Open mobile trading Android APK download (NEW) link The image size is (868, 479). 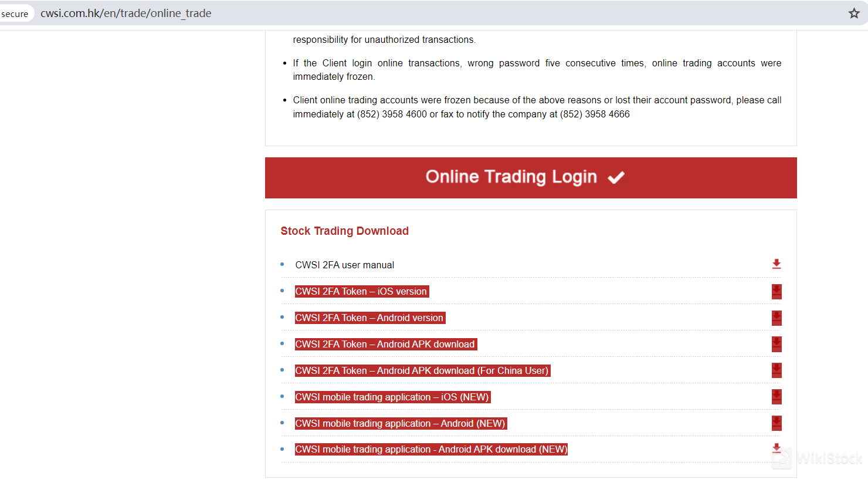[x=431, y=450]
